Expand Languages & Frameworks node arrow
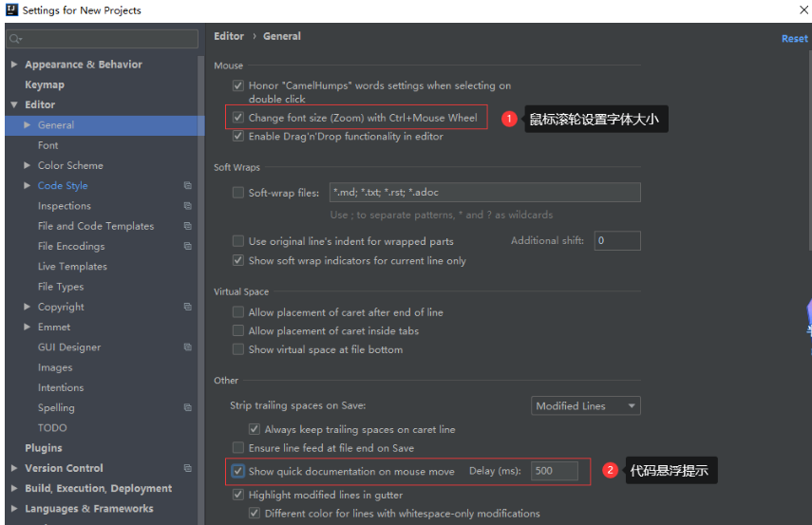Viewport: 812px width, 525px height. (14, 509)
